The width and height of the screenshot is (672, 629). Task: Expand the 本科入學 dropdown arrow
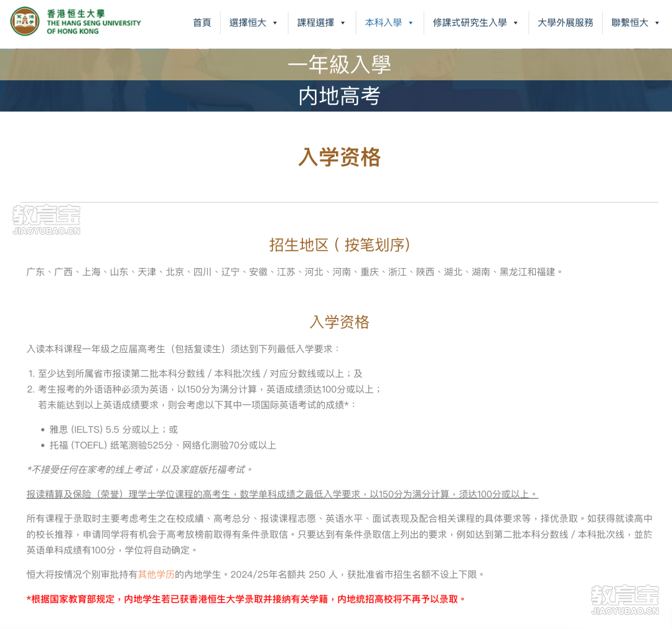[x=411, y=23]
